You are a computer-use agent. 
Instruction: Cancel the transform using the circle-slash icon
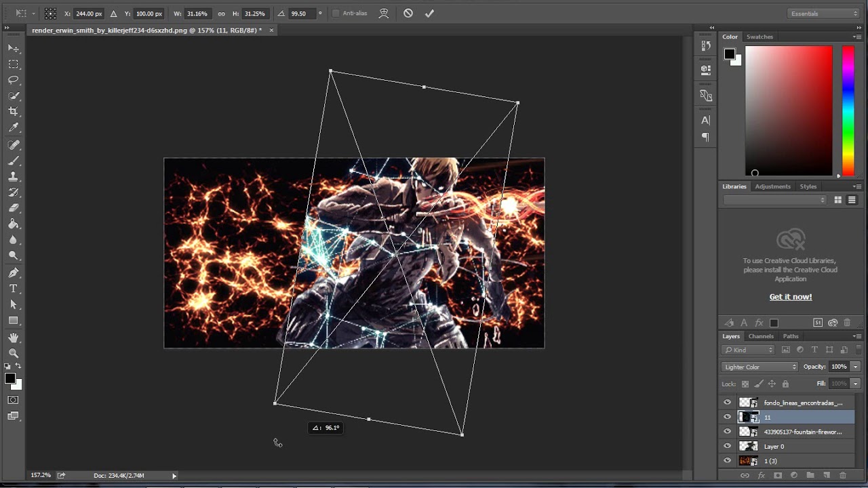coord(408,14)
